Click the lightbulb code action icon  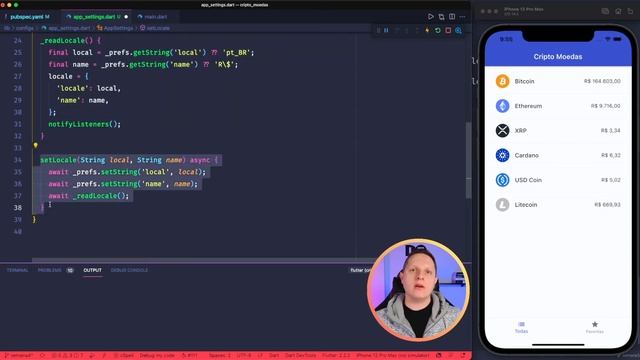click(x=36, y=145)
